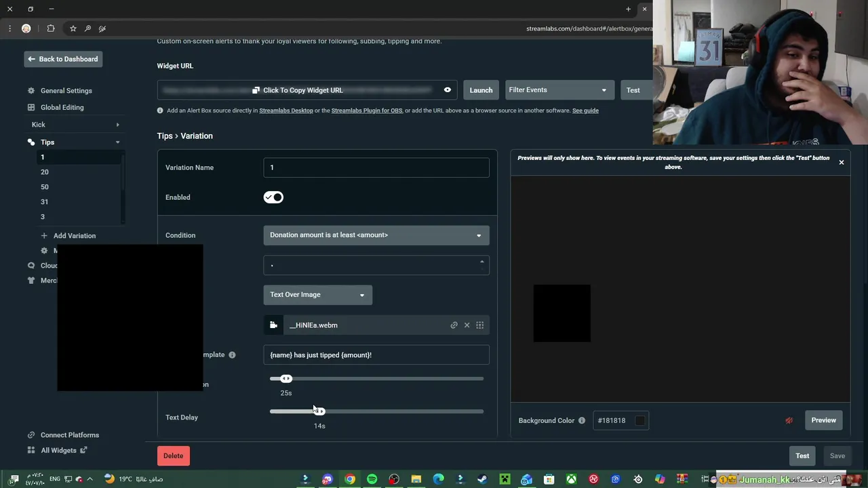Image resolution: width=868 pixels, height=488 pixels.
Task: Open the Streamlabs Plugin for OBS link
Action: (367, 110)
